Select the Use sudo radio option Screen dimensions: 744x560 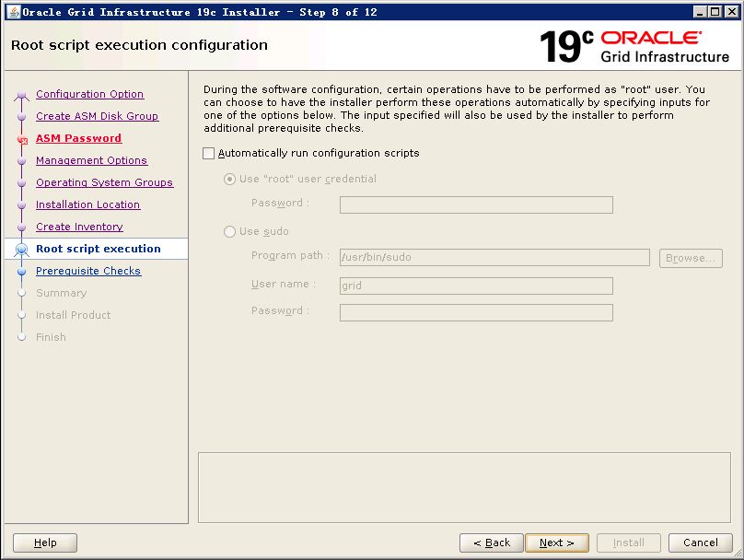tap(229, 231)
